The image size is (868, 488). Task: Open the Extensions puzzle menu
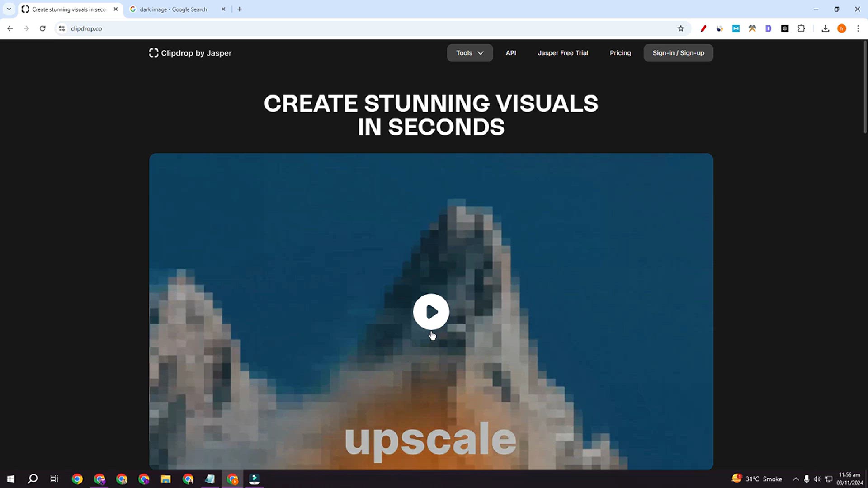pyautogui.click(x=801, y=28)
